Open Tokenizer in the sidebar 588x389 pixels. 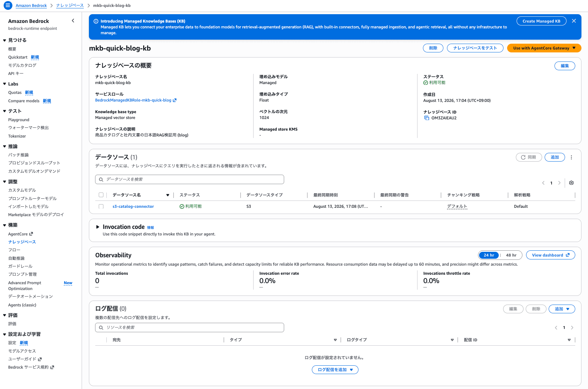pyautogui.click(x=17, y=136)
